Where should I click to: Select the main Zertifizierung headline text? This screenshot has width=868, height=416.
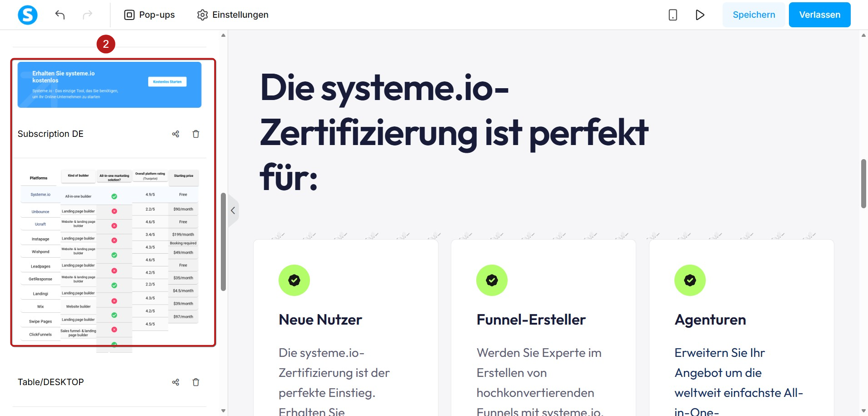tap(454, 132)
